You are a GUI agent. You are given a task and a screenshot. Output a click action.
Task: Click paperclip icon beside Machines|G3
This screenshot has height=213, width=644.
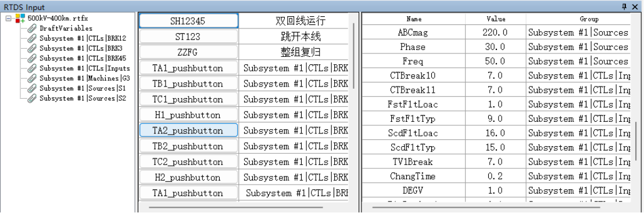pos(32,78)
